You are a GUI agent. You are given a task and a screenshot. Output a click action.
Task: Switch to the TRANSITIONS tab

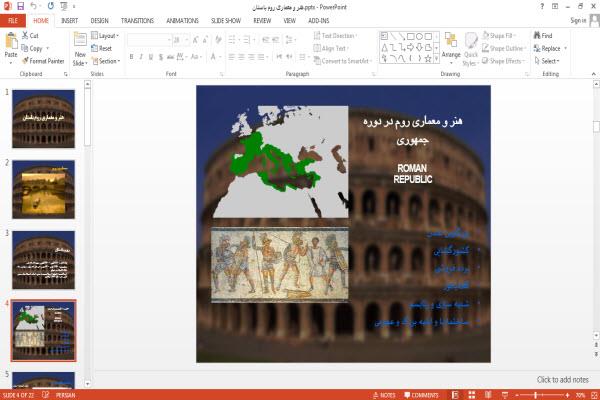tap(137, 20)
